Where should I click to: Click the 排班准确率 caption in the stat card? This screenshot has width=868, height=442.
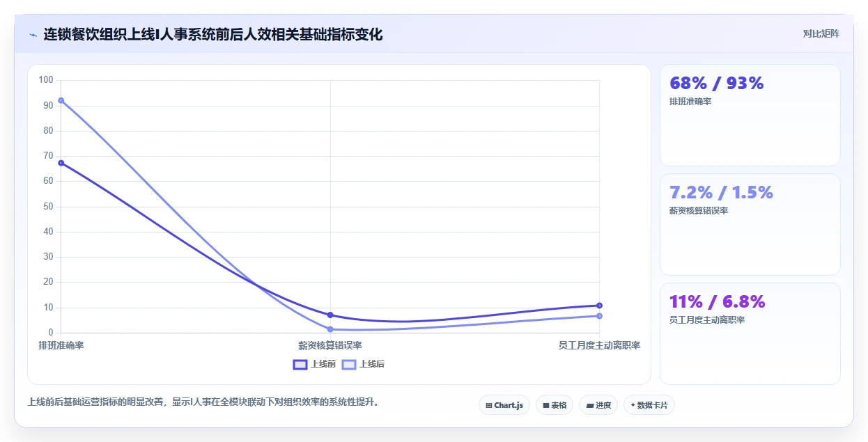pyautogui.click(x=690, y=102)
